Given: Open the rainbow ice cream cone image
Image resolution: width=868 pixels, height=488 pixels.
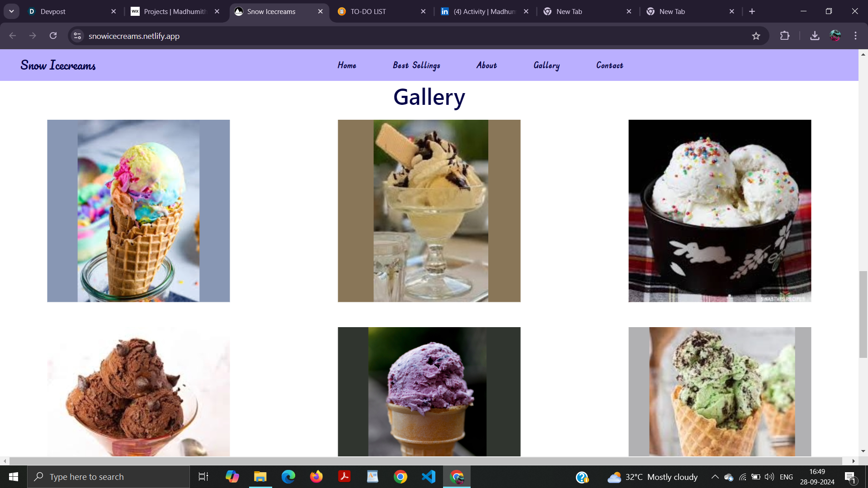Looking at the screenshot, I should (x=138, y=211).
